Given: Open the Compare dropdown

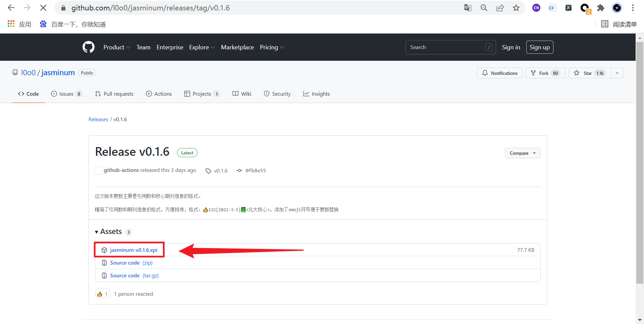Looking at the screenshot, I should (x=523, y=153).
